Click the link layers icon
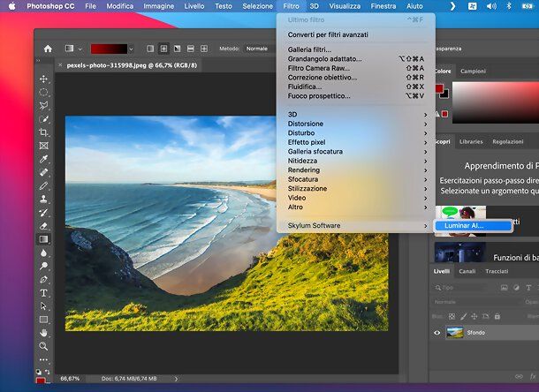 (x=519, y=376)
